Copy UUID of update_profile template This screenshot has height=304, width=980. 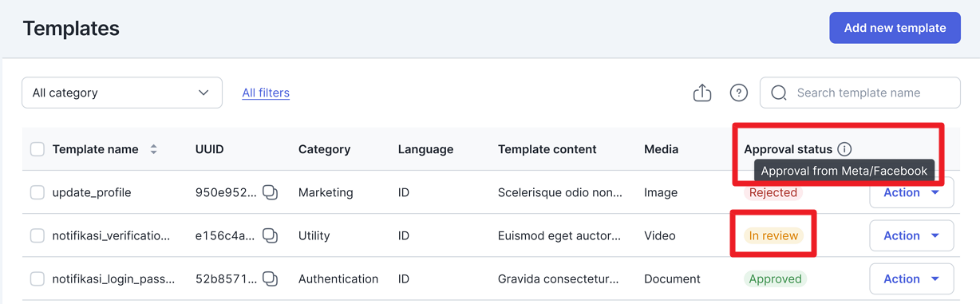tap(271, 192)
